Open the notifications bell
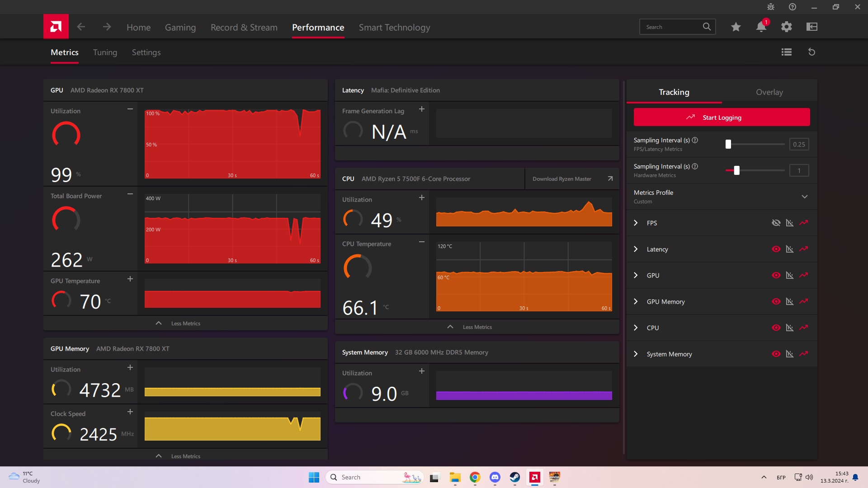This screenshot has width=868, height=488. (761, 27)
